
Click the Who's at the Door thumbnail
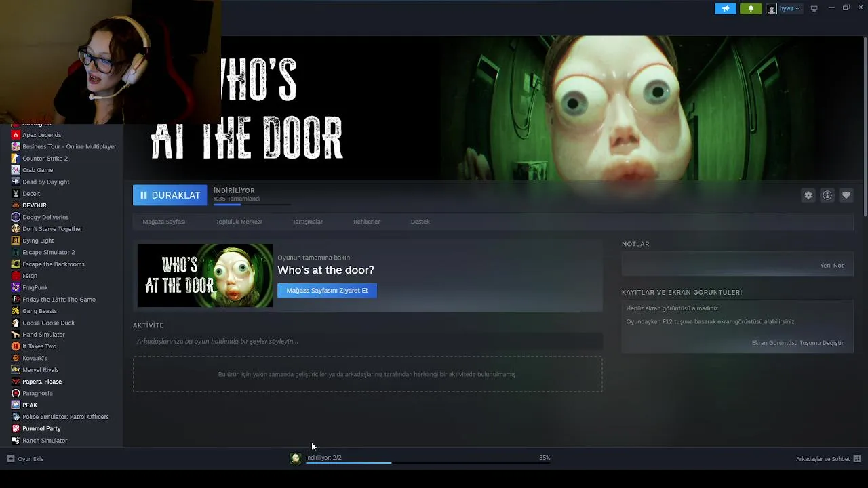[x=205, y=276]
